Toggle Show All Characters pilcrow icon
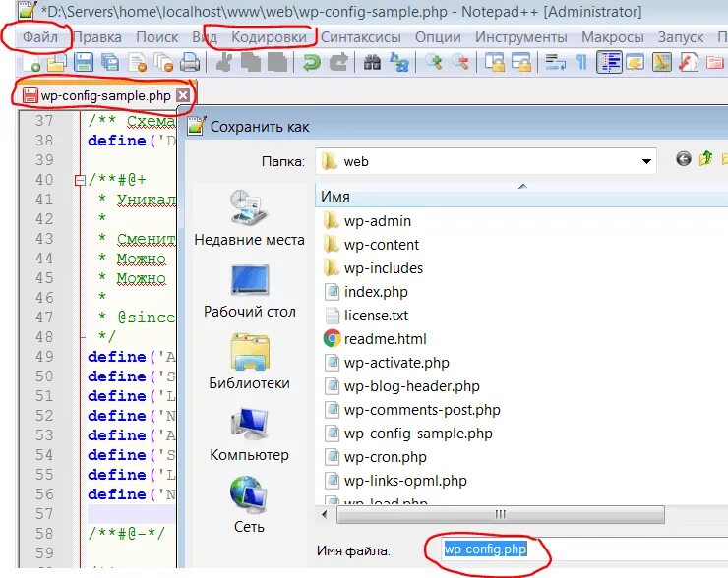728x578 pixels. click(581, 62)
